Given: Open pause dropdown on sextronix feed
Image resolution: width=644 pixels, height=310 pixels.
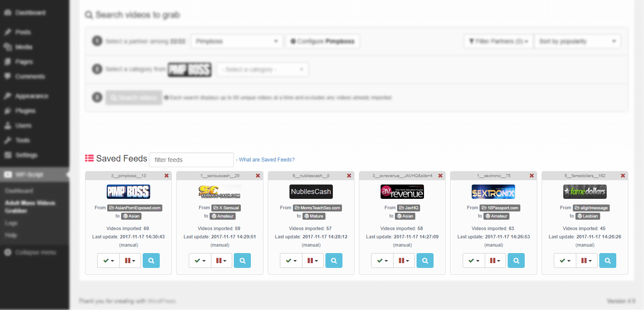Looking at the screenshot, I should click(495, 261).
